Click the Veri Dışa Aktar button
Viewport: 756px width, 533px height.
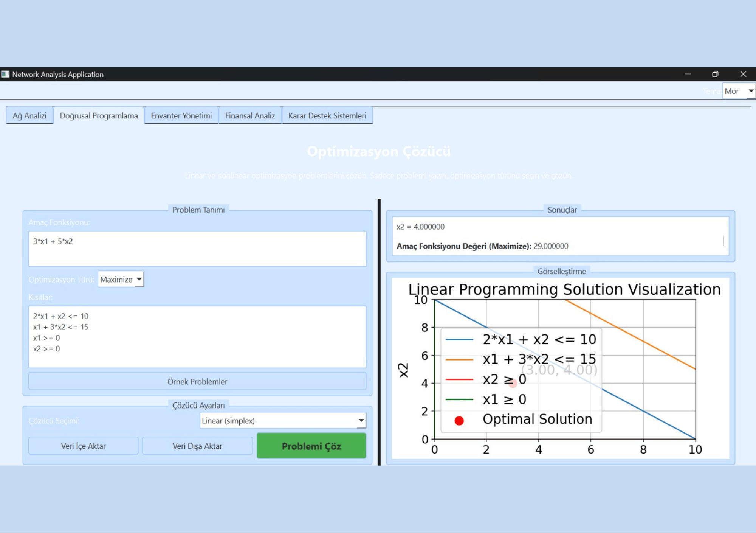tap(197, 446)
